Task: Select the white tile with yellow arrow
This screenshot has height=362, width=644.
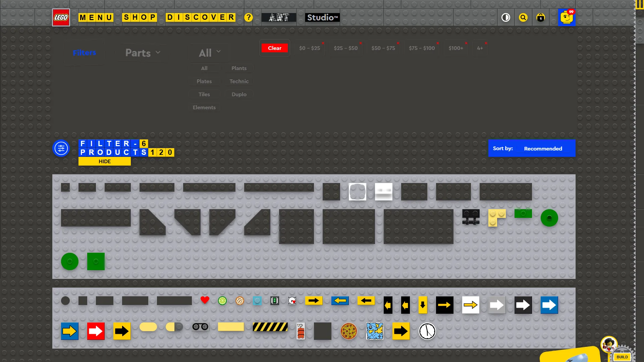Action: [x=471, y=305]
